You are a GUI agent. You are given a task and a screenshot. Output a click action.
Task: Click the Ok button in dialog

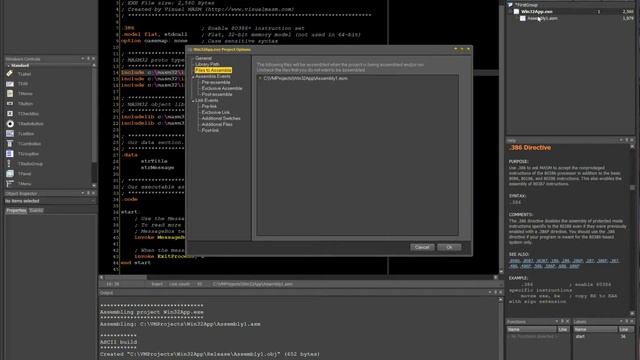pyautogui.click(x=449, y=247)
